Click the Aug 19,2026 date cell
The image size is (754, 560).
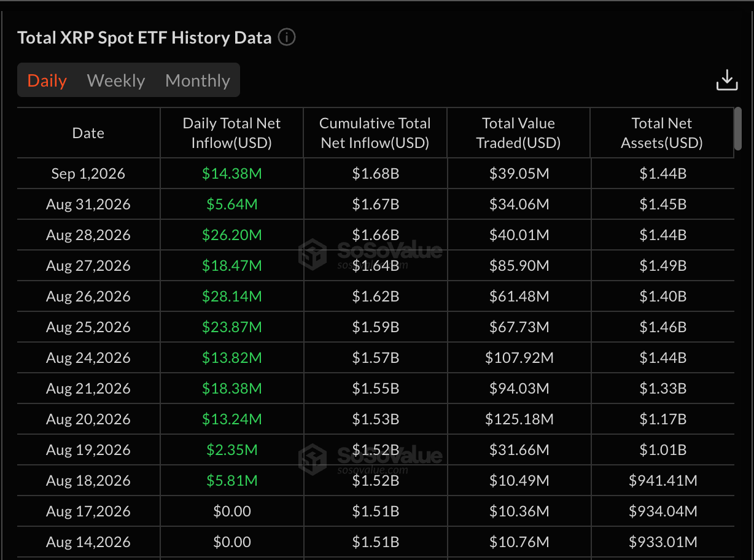click(x=88, y=450)
